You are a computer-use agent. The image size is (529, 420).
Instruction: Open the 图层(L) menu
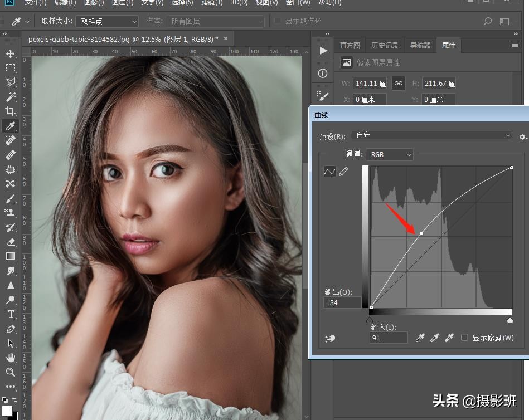coord(123,3)
